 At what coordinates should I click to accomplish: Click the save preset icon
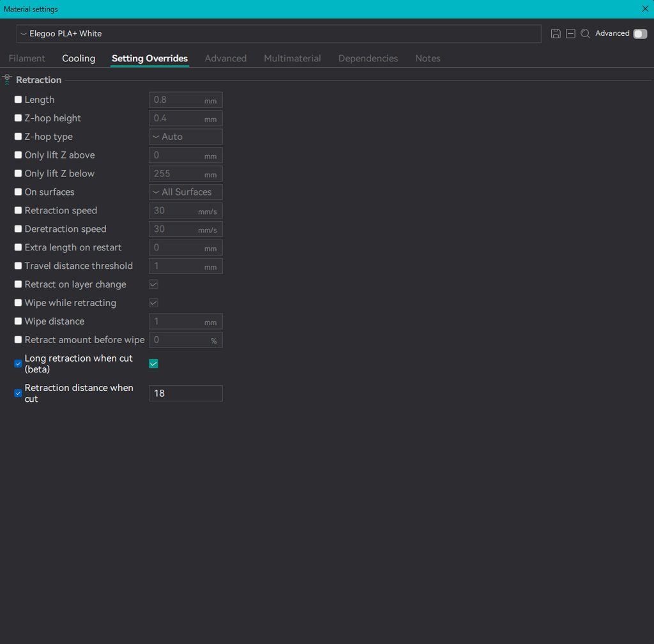coord(556,34)
